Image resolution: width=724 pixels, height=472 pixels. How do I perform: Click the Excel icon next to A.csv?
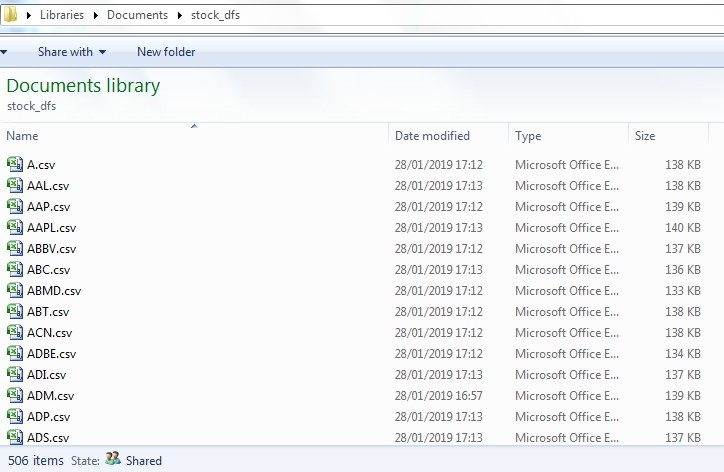14,164
